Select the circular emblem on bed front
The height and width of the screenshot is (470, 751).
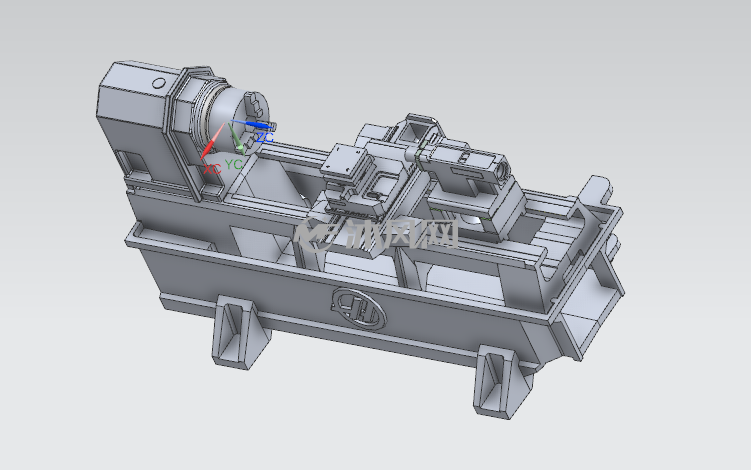tap(359, 308)
